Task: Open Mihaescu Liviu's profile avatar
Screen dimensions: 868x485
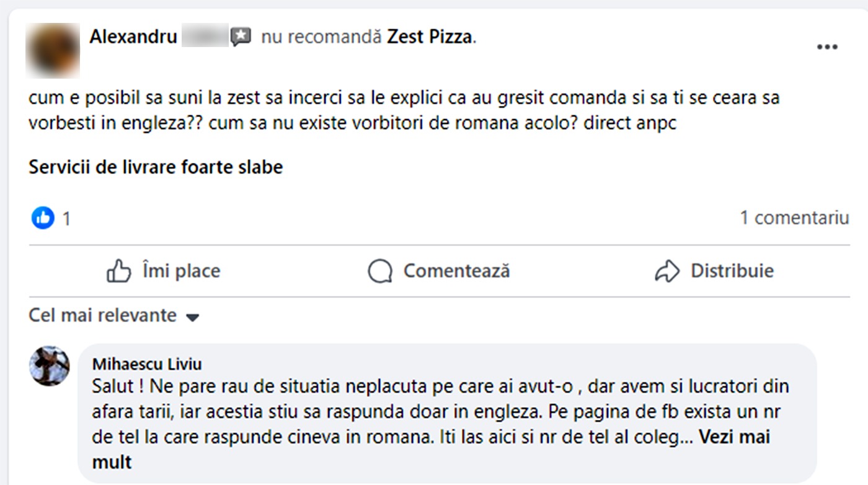Action: (x=50, y=366)
